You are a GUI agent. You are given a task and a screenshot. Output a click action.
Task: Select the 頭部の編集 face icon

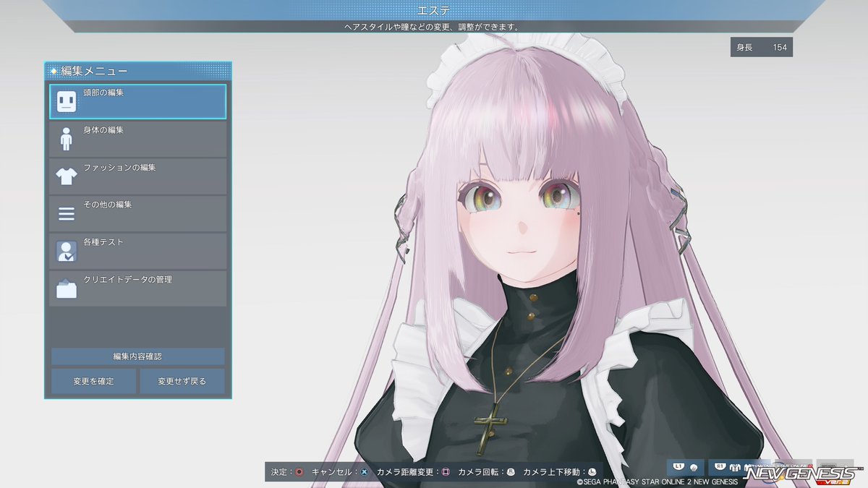pyautogui.click(x=67, y=101)
